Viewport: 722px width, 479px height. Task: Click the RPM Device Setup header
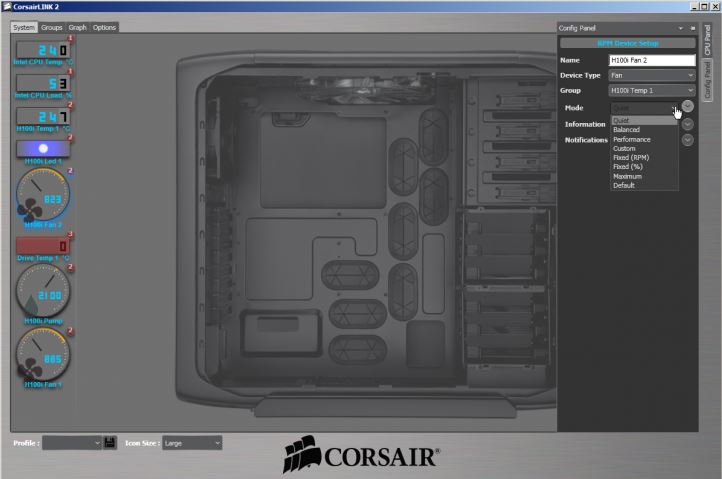pos(628,43)
